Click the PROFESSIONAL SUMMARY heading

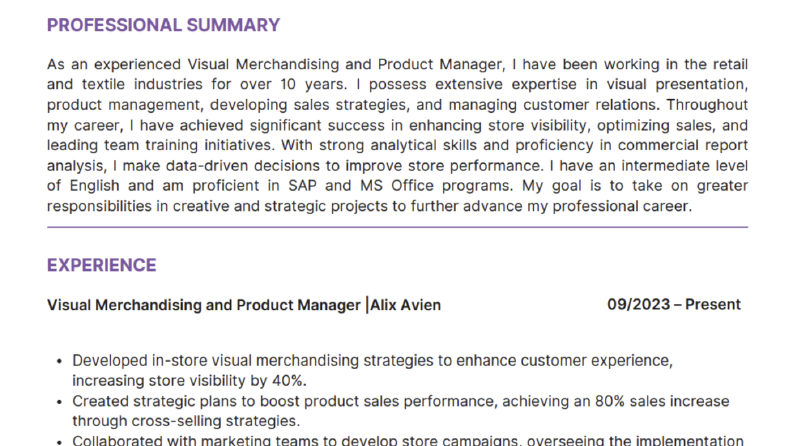pos(163,25)
